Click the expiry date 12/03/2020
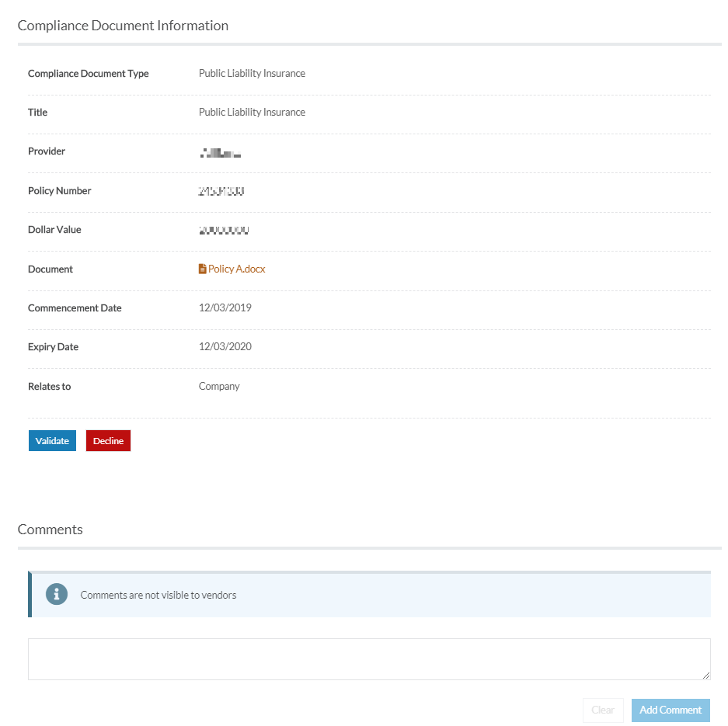 pyautogui.click(x=225, y=347)
